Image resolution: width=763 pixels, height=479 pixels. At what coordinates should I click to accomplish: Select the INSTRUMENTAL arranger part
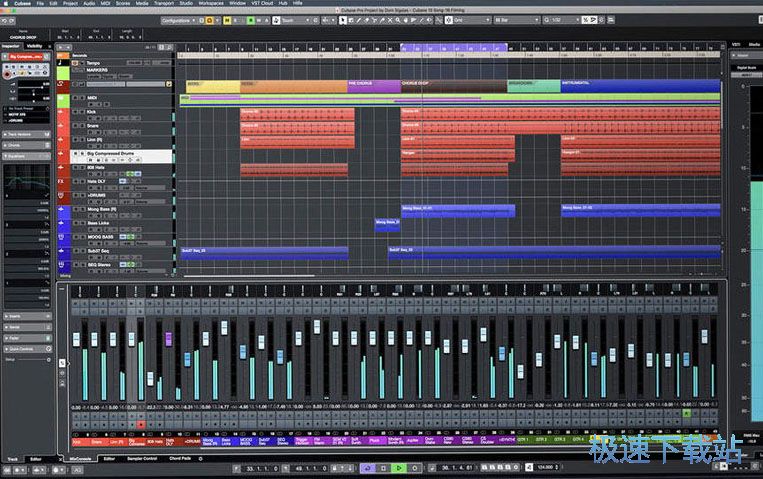[x=640, y=86]
